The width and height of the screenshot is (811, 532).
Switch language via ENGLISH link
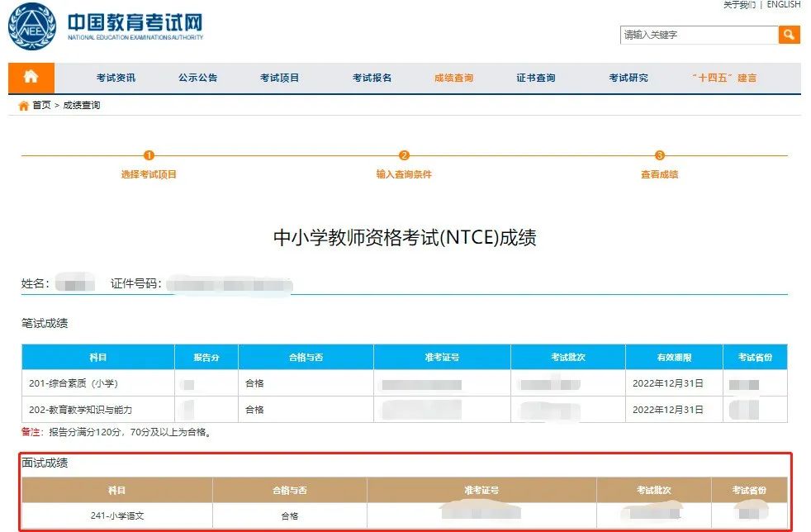click(x=784, y=5)
